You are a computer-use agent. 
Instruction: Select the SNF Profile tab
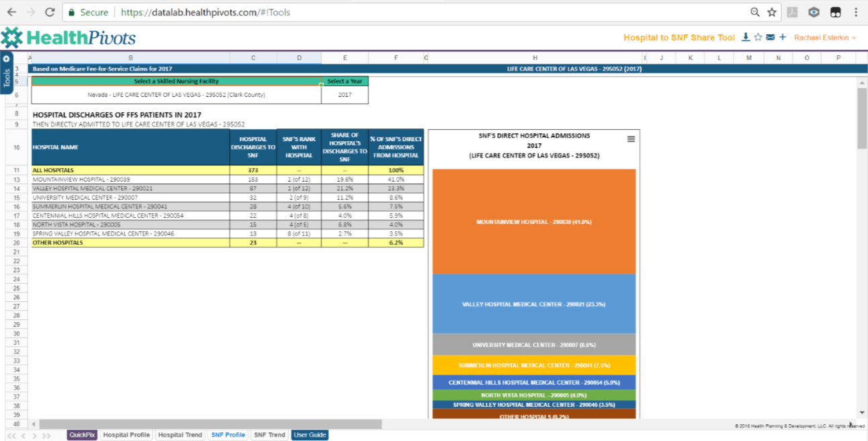228,435
